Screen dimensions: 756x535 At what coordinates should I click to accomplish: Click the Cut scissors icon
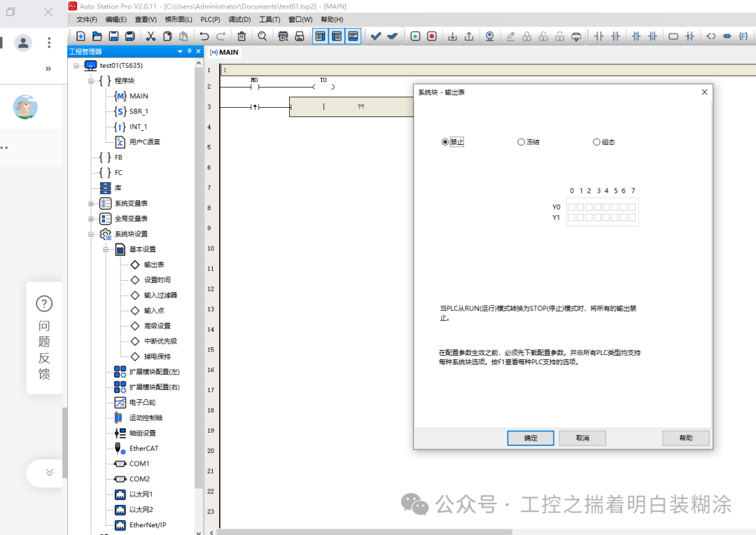[x=151, y=36]
